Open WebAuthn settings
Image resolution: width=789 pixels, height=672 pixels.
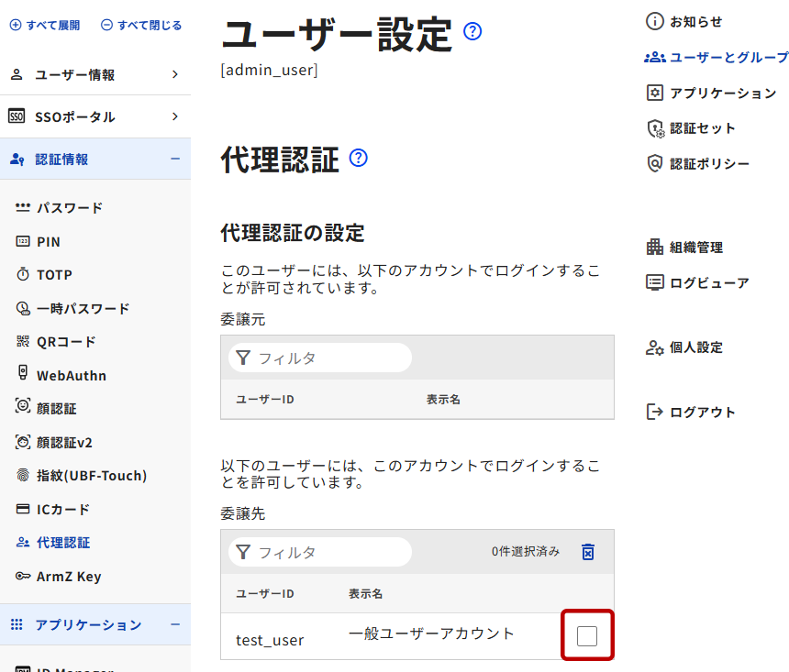(71, 375)
